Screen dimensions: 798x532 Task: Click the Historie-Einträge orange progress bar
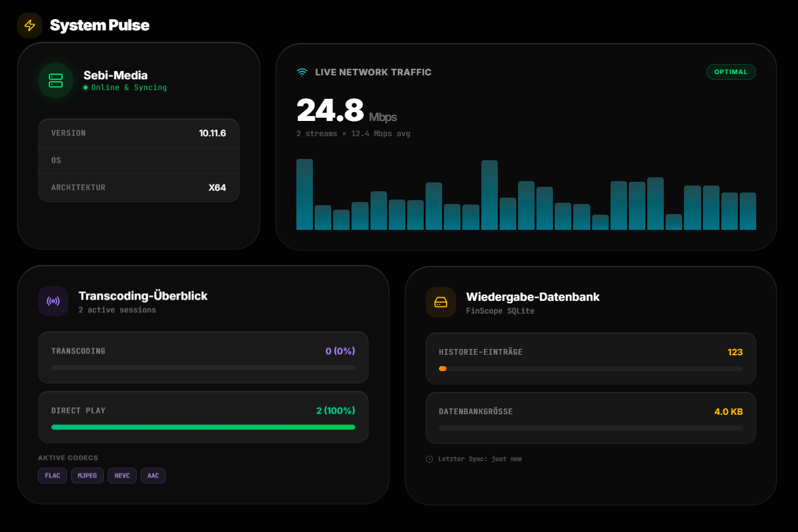[591, 369]
